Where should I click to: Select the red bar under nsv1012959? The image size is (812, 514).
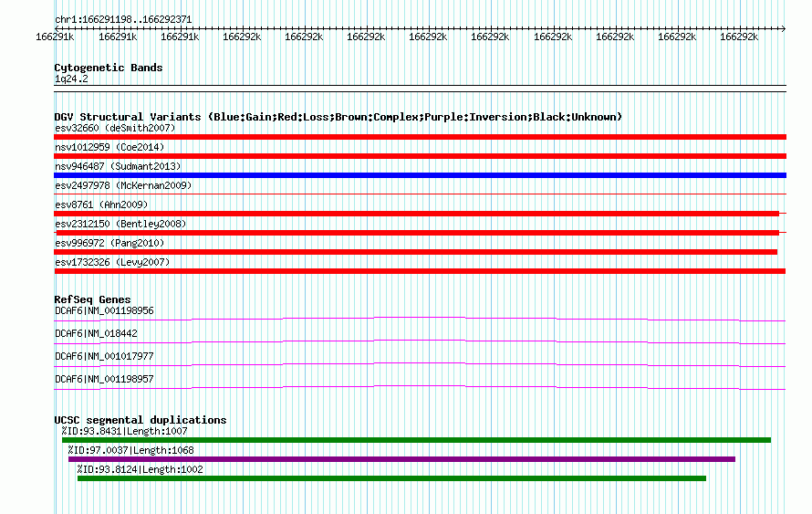pos(420,156)
